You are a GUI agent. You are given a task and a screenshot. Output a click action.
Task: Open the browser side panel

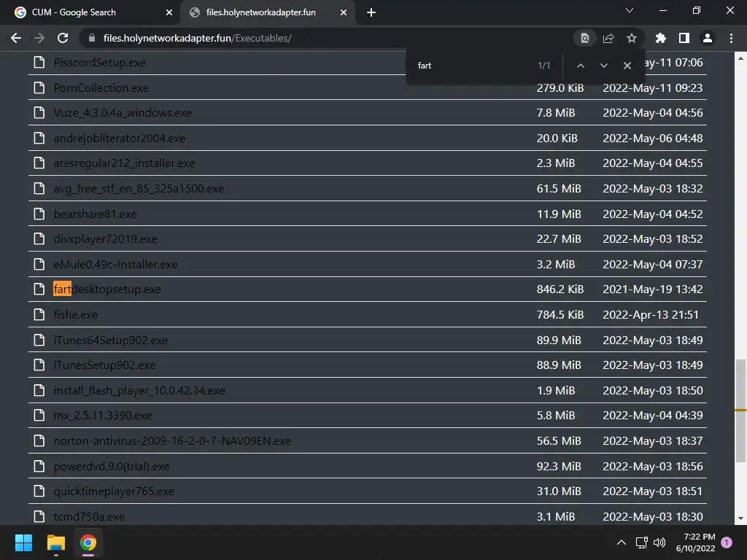pos(684,38)
